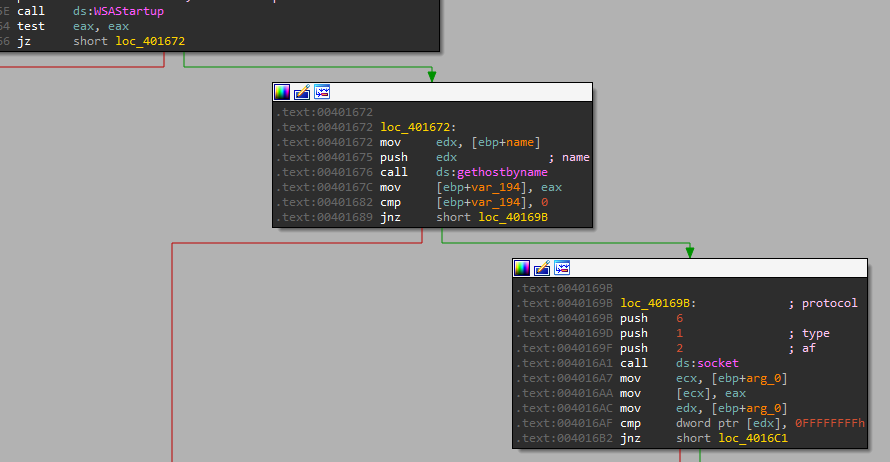Click the color icon on the loc_401672 node

coord(282,92)
